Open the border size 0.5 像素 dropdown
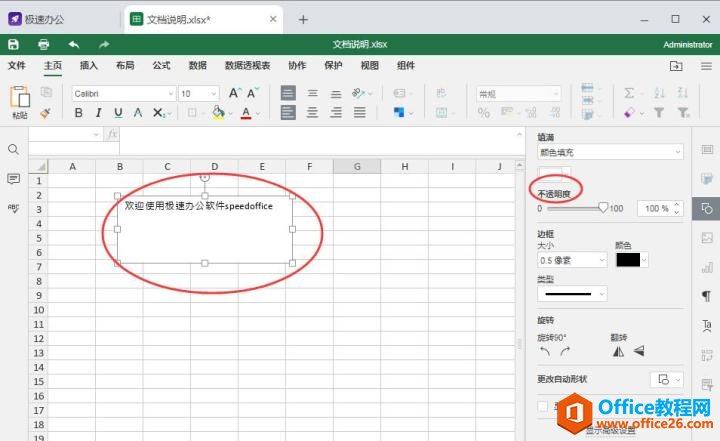 (572, 260)
